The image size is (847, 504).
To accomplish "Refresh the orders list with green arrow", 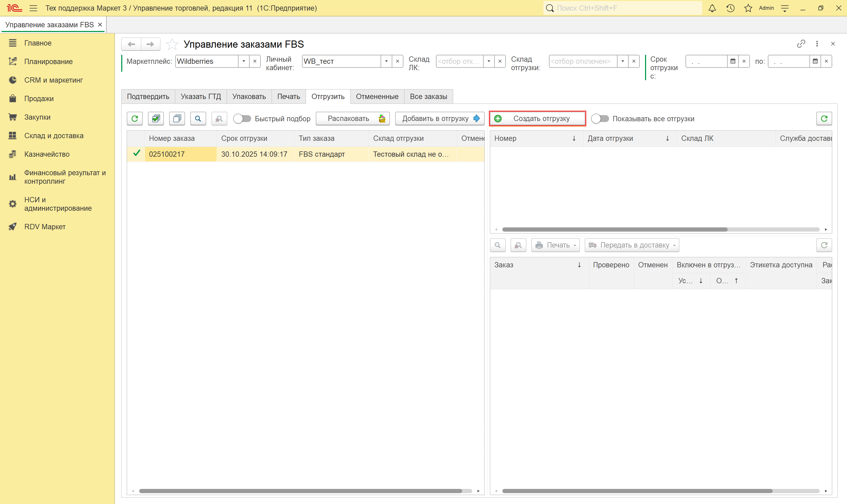I will coord(135,119).
